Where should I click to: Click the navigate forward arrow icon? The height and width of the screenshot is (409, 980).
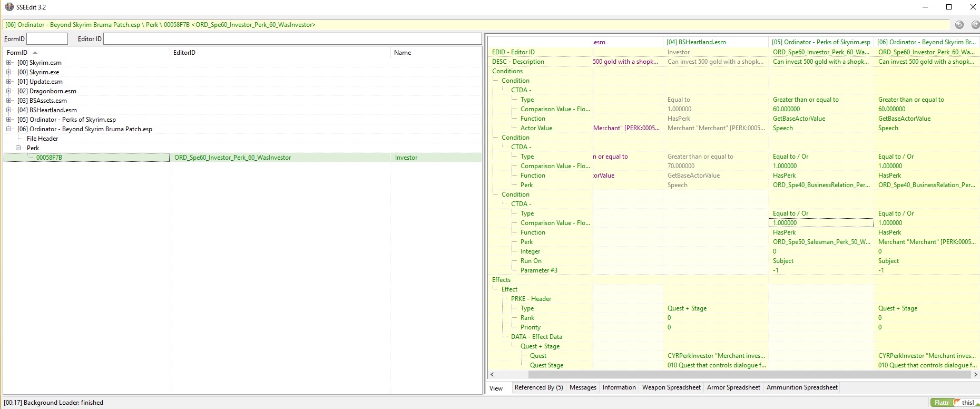point(975,25)
